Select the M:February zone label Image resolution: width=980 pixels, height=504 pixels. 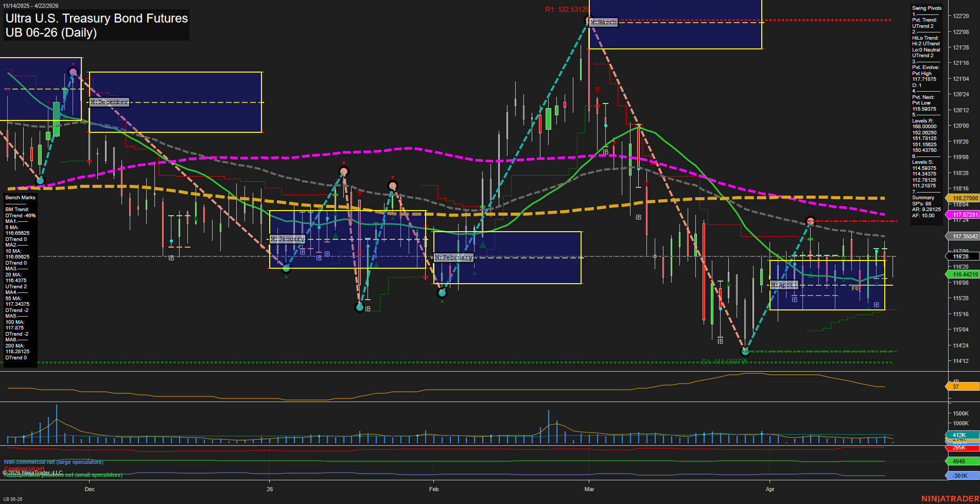(453, 257)
